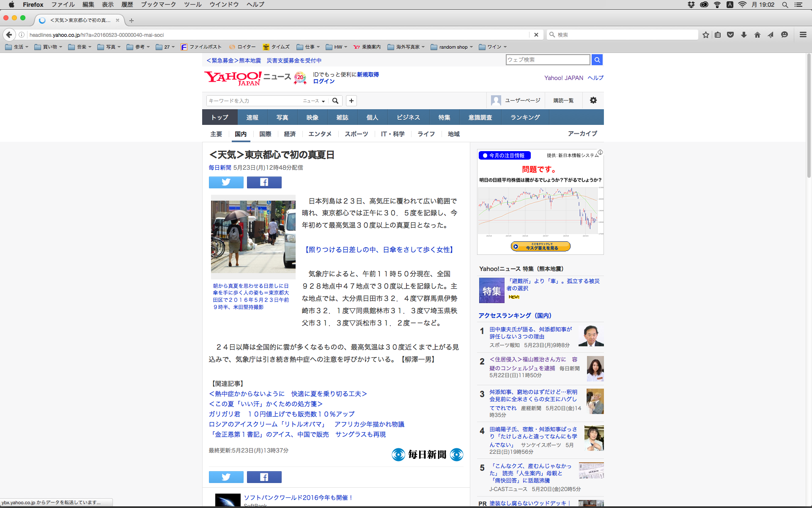Share article via top Facebook button

[x=264, y=182]
